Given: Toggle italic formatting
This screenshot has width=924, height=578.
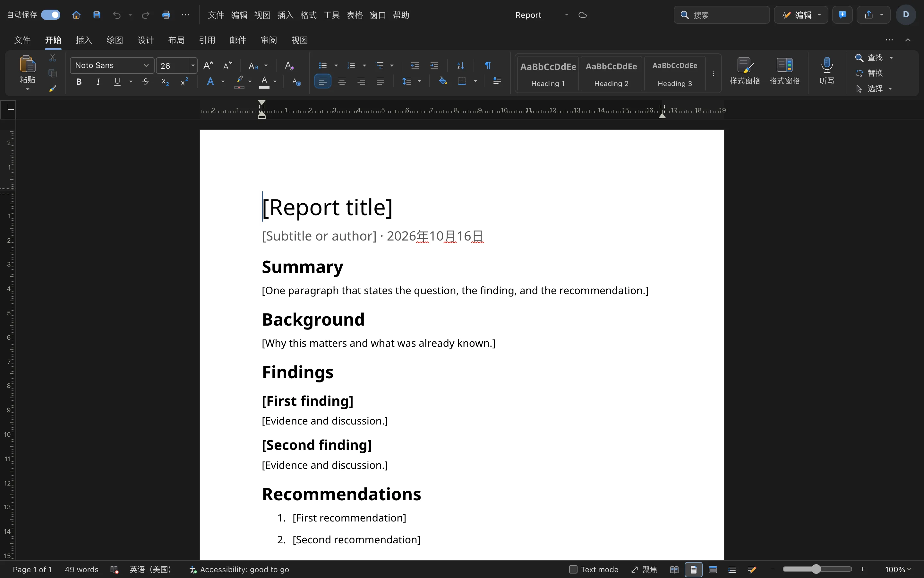Looking at the screenshot, I should pos(98,82).
